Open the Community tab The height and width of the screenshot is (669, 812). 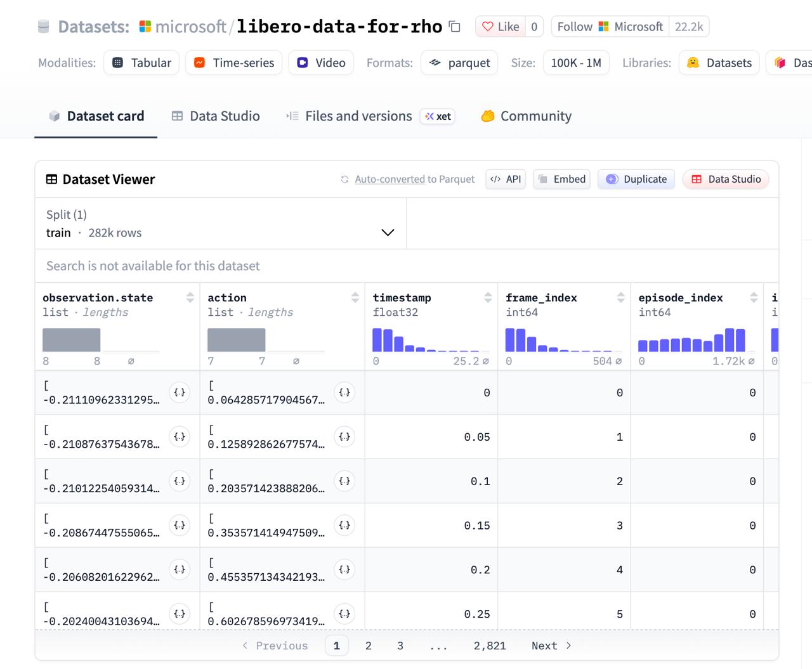(x=527, y=116)
